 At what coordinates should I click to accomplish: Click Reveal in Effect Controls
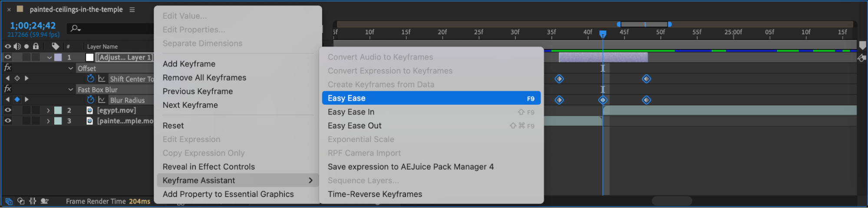(208, 167)
